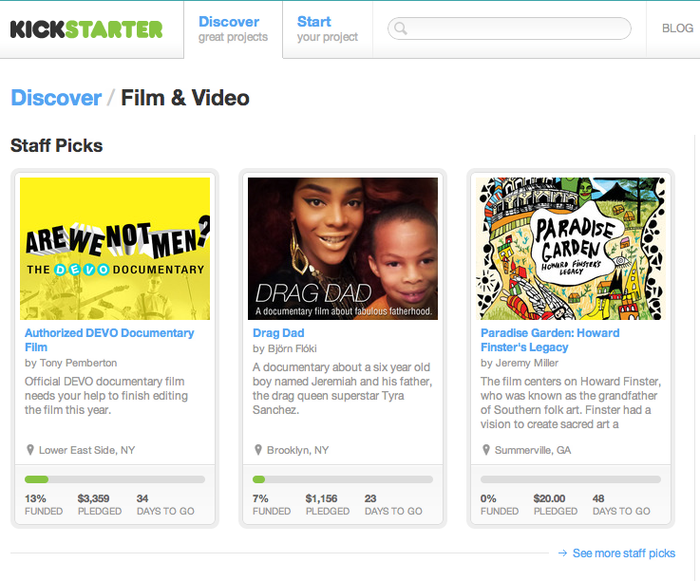Screen dimensions: 700x581
Task: Click the Discover breadcrumb link
Action: tap(56, 98)
